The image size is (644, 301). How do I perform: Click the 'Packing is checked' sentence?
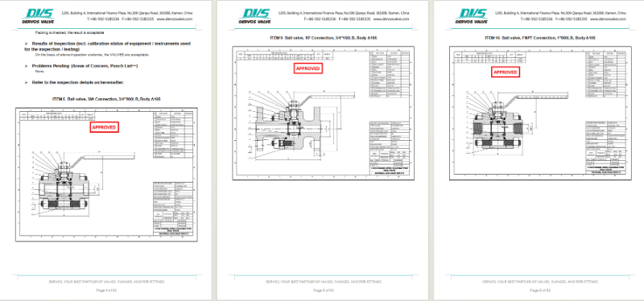coord(69,32)
